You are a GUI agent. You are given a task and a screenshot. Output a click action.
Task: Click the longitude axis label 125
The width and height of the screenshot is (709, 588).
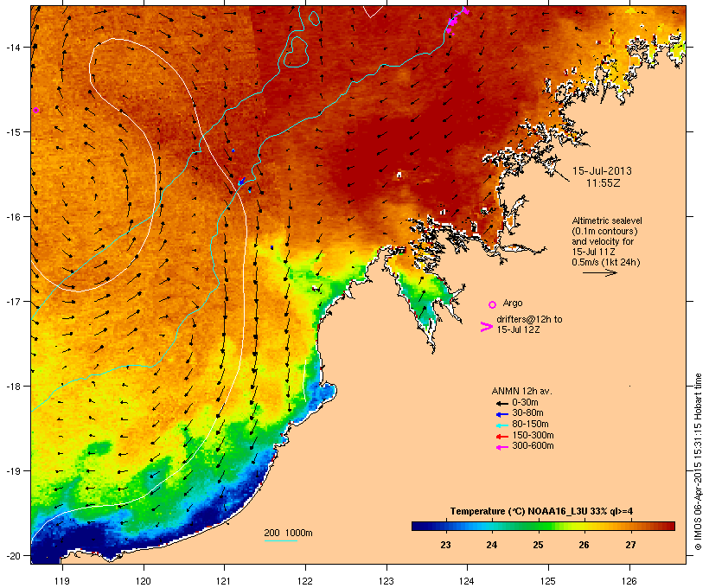[x=548, y=581]
